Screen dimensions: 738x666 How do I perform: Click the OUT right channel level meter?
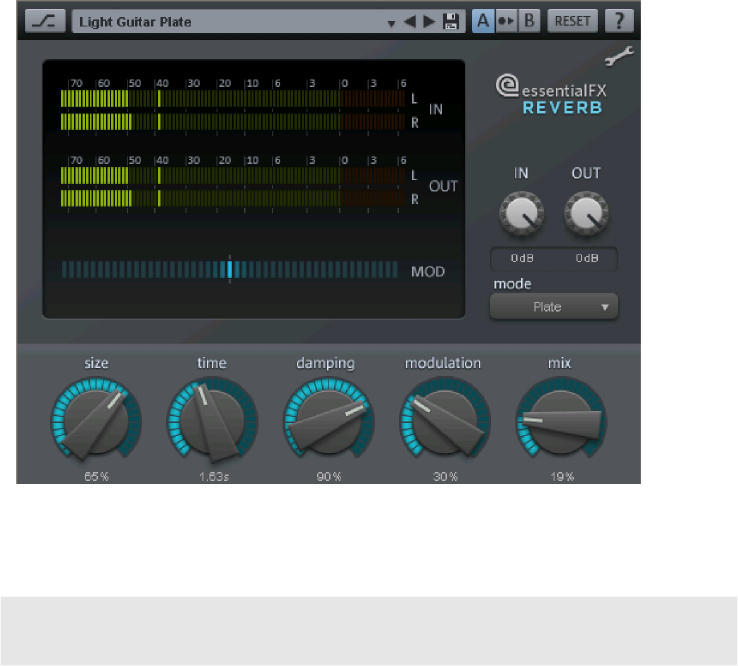[233, 199]
